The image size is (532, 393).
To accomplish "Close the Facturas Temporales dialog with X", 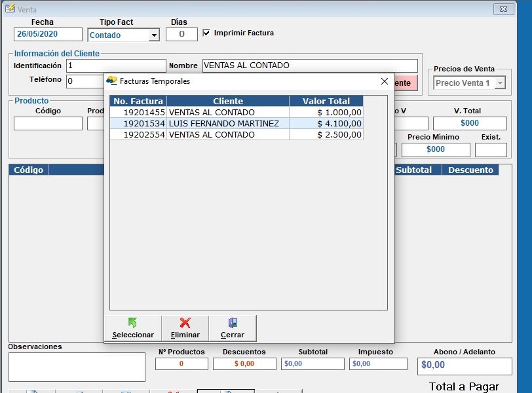I will click(385, 81).
